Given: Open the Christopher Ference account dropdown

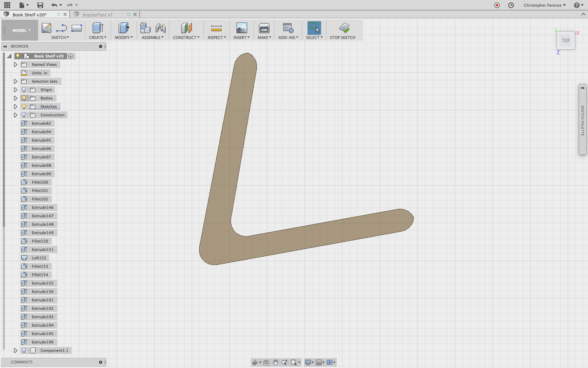Looking at the screenshot, I should click(545, 5).
